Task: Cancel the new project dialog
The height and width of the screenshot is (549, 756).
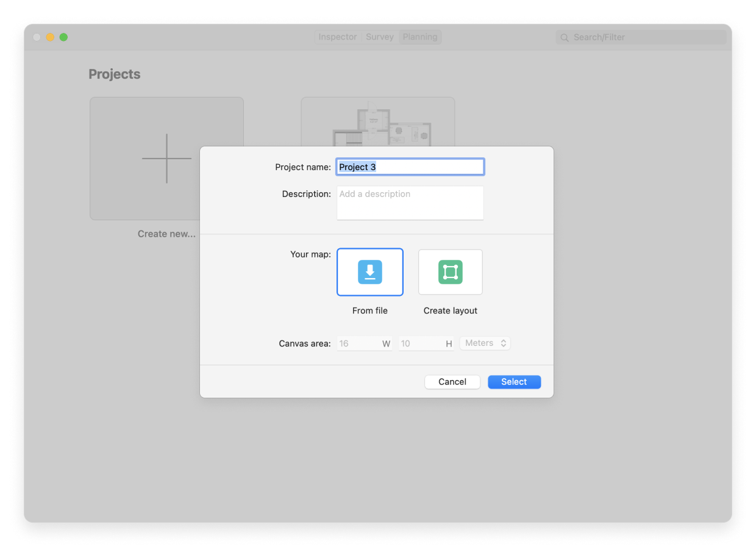Action: point(452,381)
